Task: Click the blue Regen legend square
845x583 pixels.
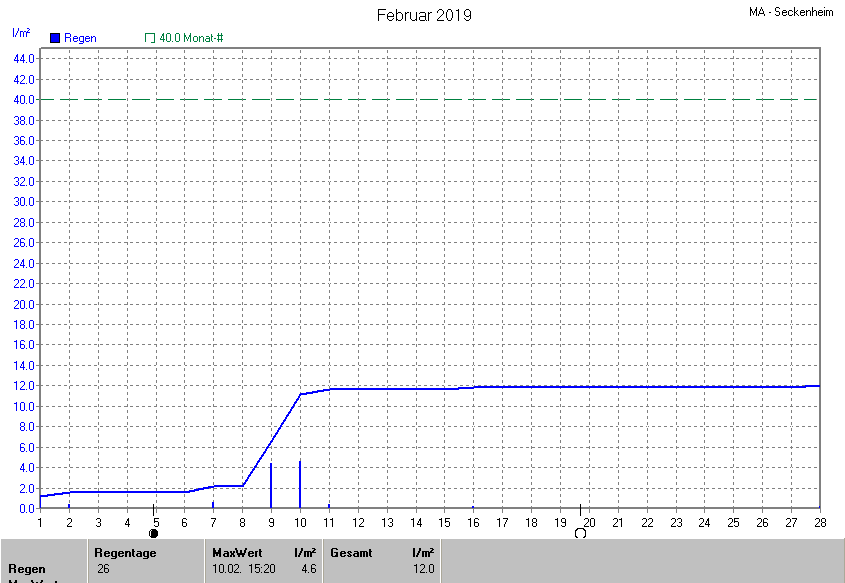Action: coord(55,38)
